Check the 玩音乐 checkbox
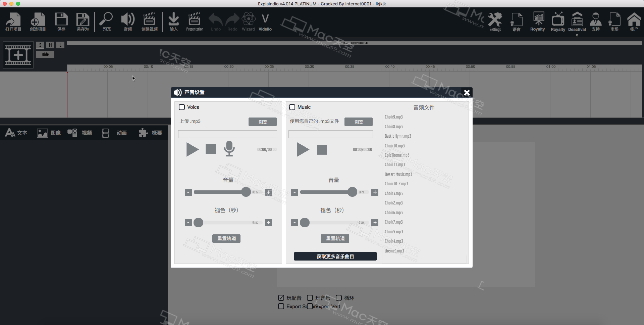 coord(310,298)
